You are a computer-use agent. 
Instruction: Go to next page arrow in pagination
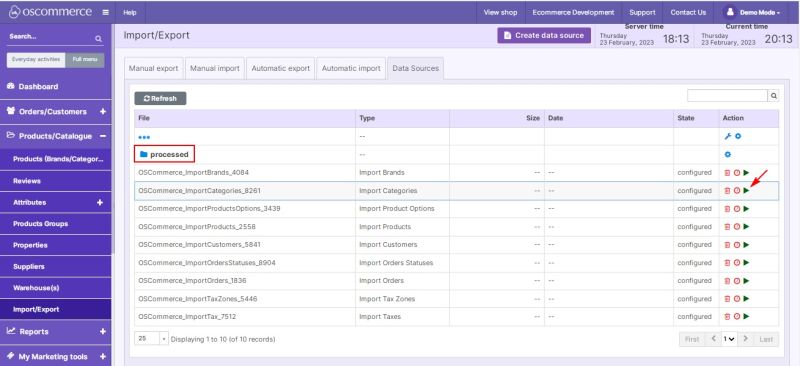click(x=745, y=339)
